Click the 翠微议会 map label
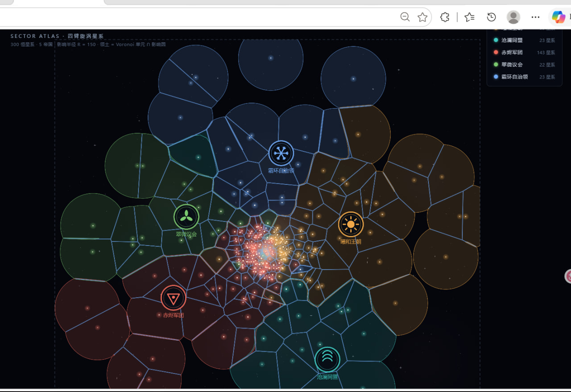The height and width of the screenshot is (392, 571). coord(186,234)
